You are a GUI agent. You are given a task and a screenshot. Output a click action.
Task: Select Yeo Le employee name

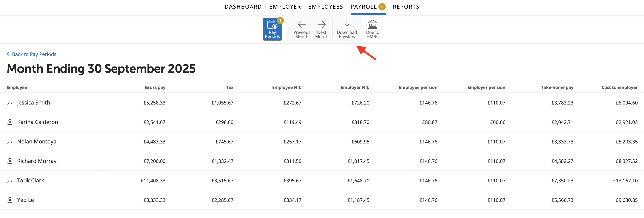[25, 200]
